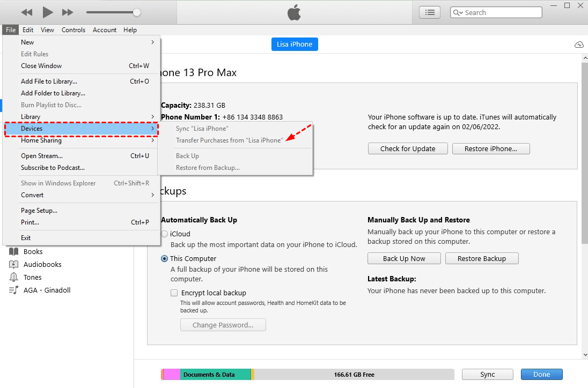The image size is (588, 388).
Task: Click the blue Done button
Action: pos(541,375)
